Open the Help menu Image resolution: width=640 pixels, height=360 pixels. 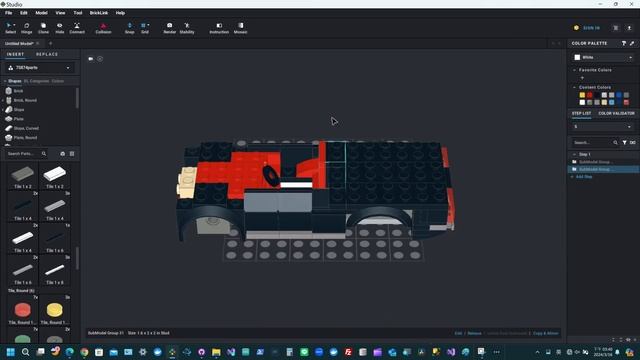pos(120,13)
